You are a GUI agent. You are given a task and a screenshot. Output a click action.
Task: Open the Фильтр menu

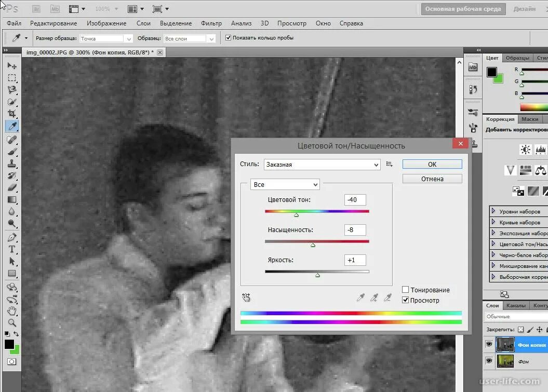(x=211, y=23)
